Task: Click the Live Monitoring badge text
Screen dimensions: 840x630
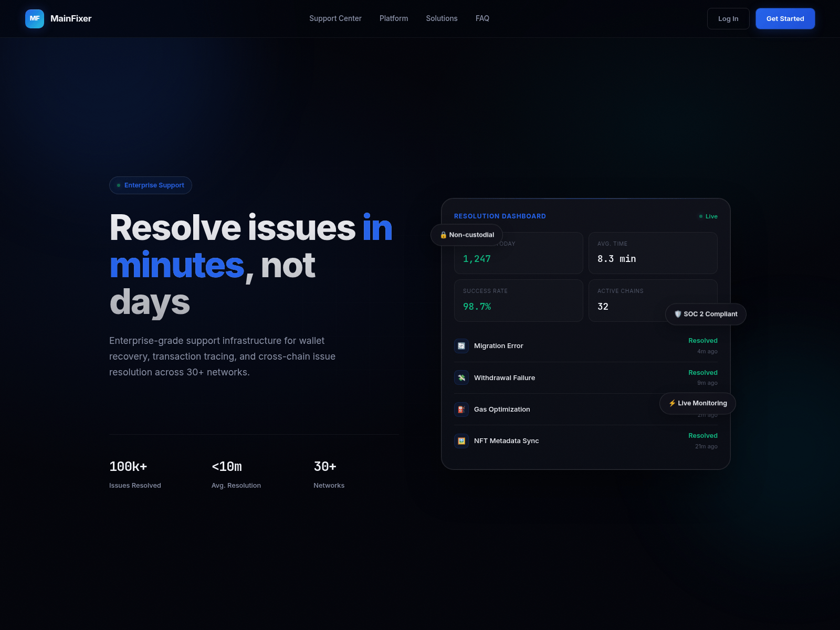Action: click(x=702, y=403)
